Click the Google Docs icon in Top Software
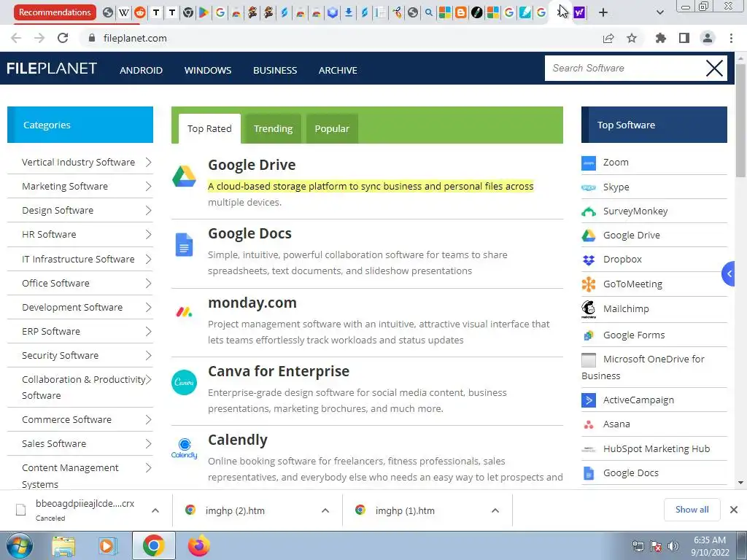 tap(589, 473)
